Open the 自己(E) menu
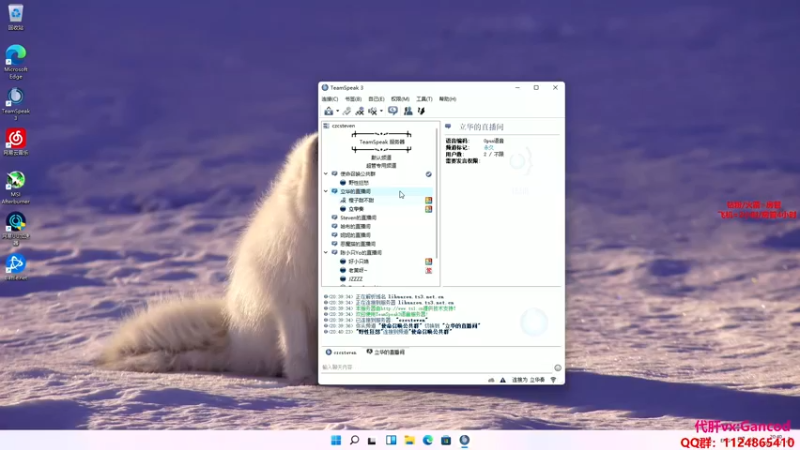The width and height of the screenshot is (800, 450). tap(377, 99)
